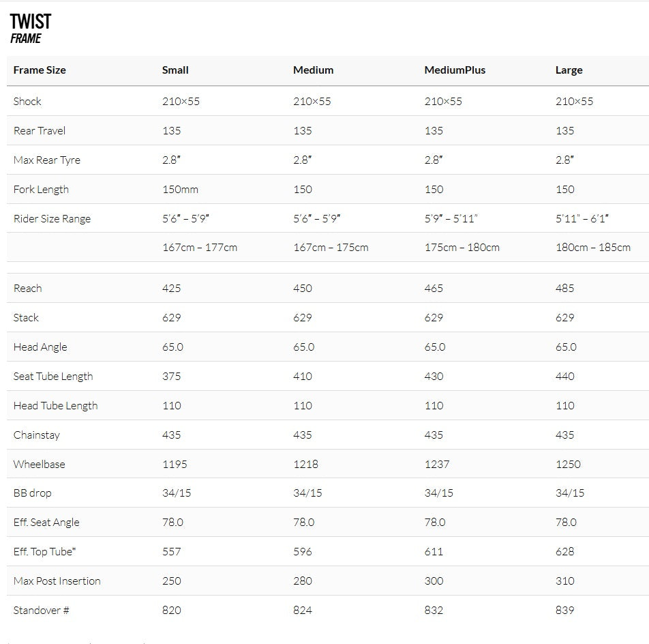Select the Small column header
The height and width of the screenshot is (644, 649).
175,70
